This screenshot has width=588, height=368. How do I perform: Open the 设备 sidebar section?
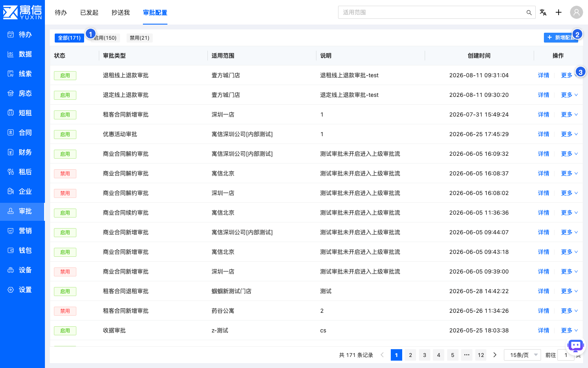(x=22, y=270)
